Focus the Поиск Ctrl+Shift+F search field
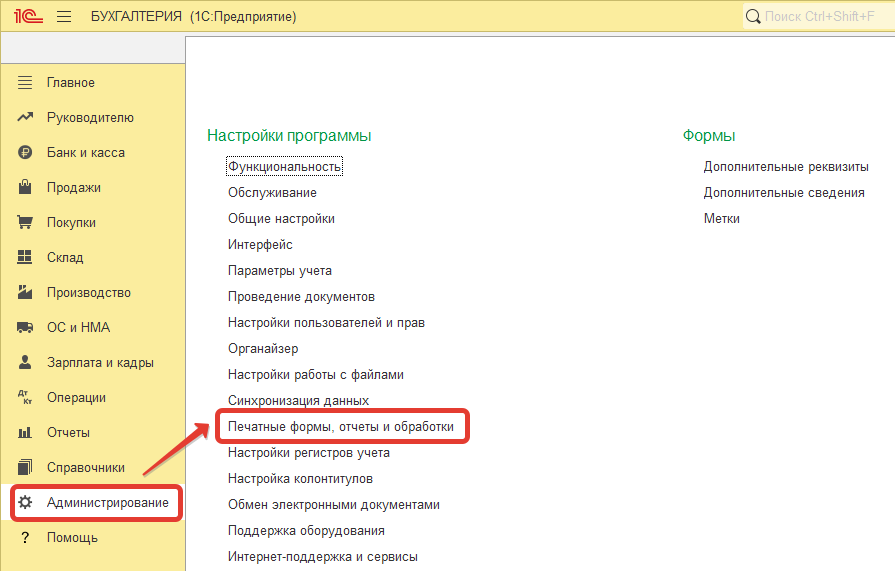The image size is (895, 571). coord(819,17)
